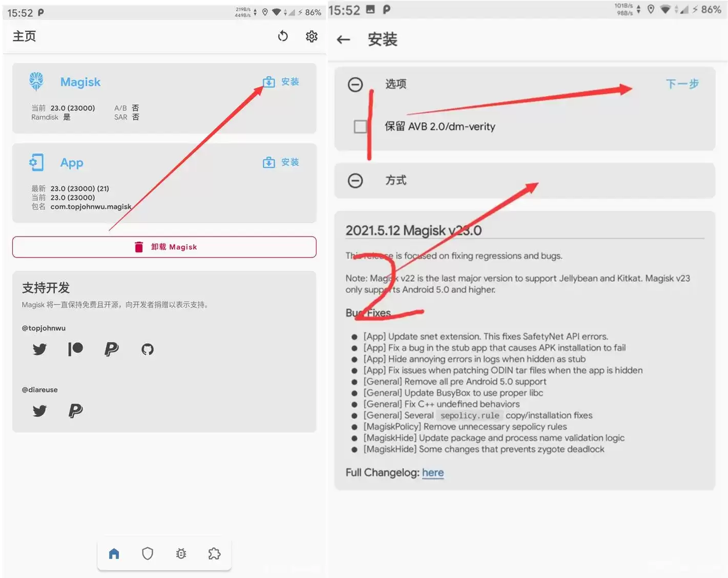Open topjohnwu's PayPal icon

(x=111, y=349)
